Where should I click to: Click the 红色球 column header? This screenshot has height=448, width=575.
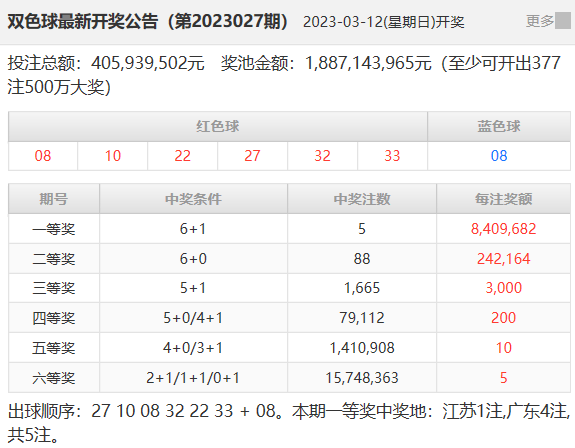coord(217,126)
